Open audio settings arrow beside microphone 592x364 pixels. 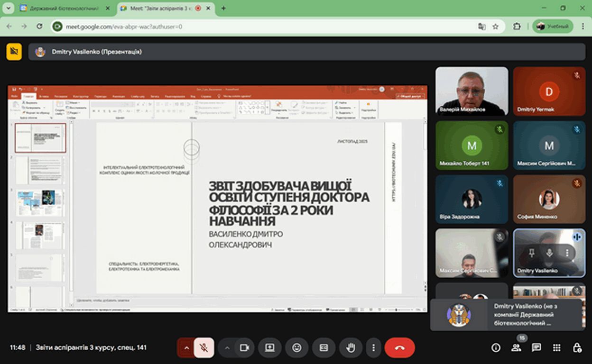click(186, 348)
